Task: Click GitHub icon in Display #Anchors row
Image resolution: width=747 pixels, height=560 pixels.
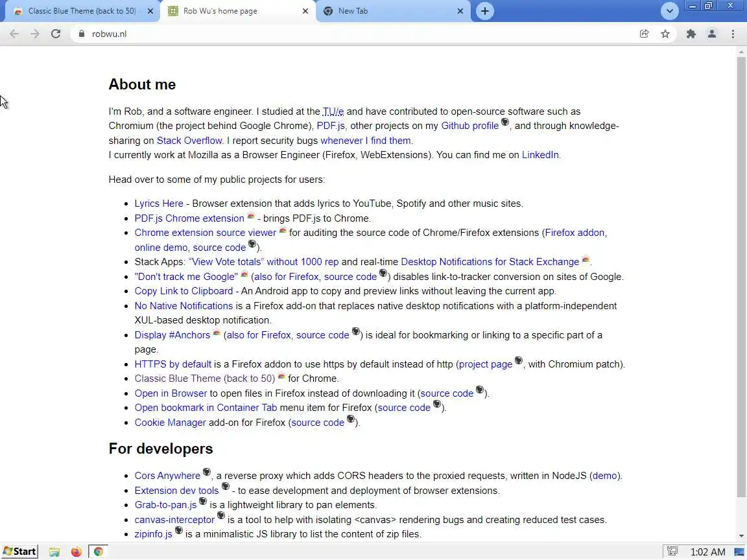Action: coord(355,331)
